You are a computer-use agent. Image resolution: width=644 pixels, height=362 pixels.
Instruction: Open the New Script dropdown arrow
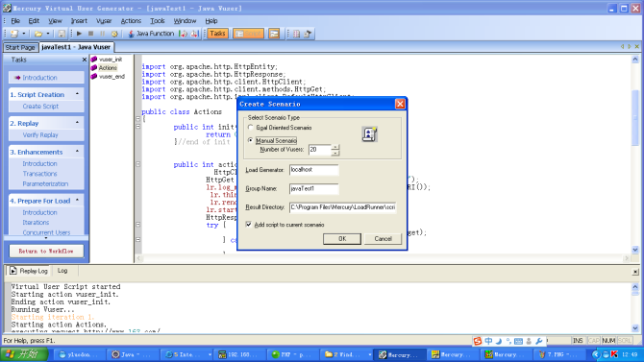tap(24, 34)
